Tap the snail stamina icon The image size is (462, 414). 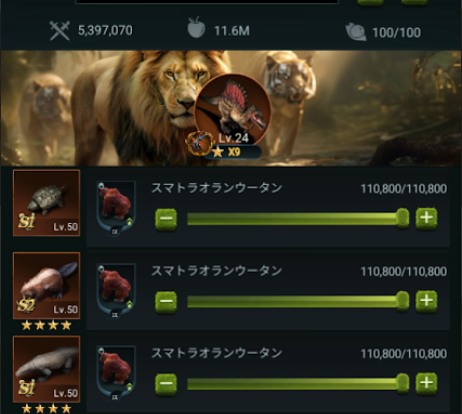coord(356,32)
